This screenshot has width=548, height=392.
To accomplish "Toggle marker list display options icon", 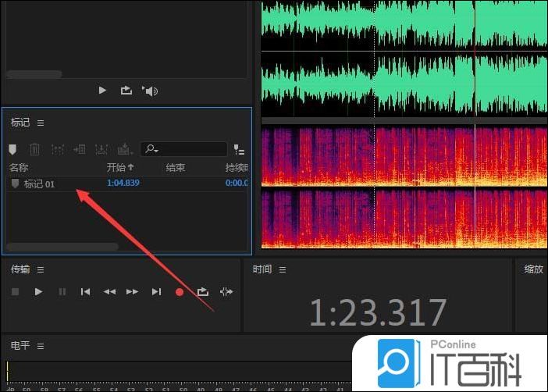I will point(239,150).
